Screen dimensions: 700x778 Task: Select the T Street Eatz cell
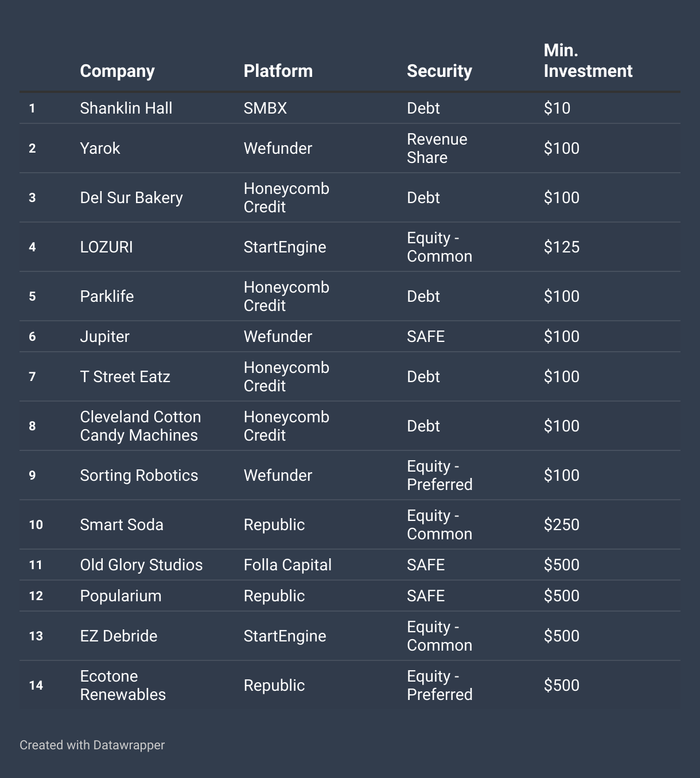[x=125, y=376]
